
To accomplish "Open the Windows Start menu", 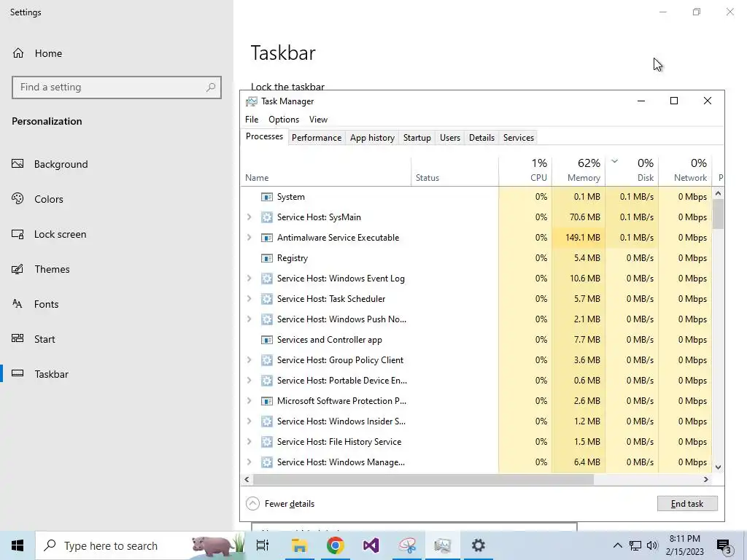I will pos(18,545).
